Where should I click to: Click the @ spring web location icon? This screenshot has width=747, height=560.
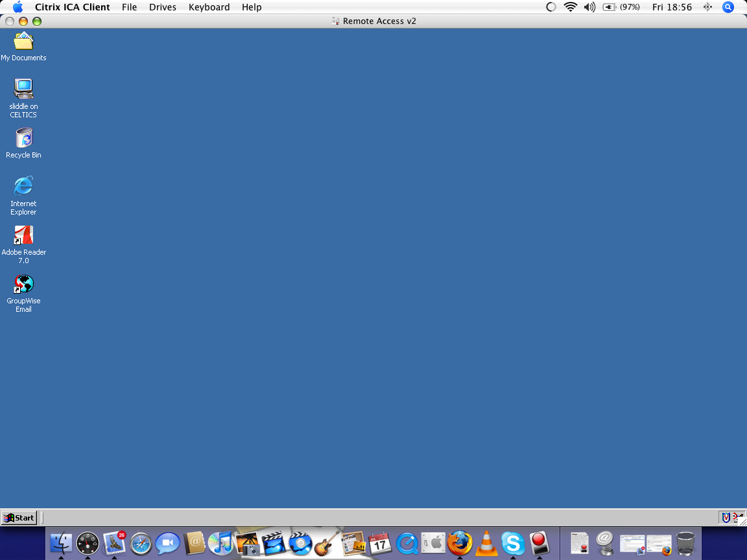click(x=606, y=543)
